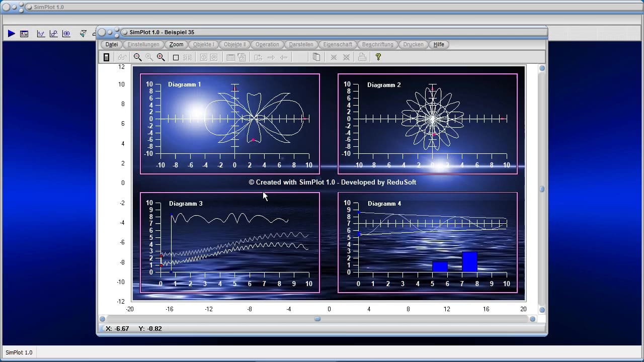Click the zoom out magnifier icon
644x362 pixels.
pyautogui.click(x=137, y=57)
